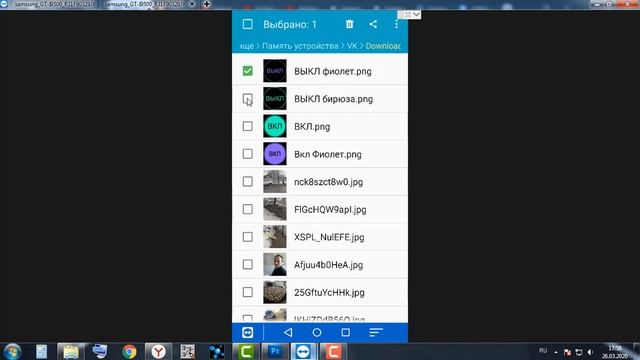Check the ВЫКЛ бирюза.png checkbox
This screenshot has width=640, height=360.
247,98
